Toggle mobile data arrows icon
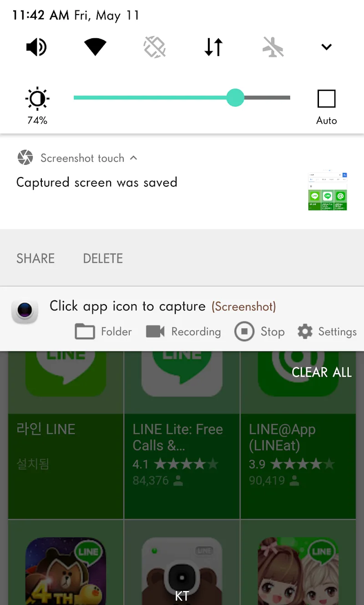The image size is (364, 605). click(x=213, y=47)
